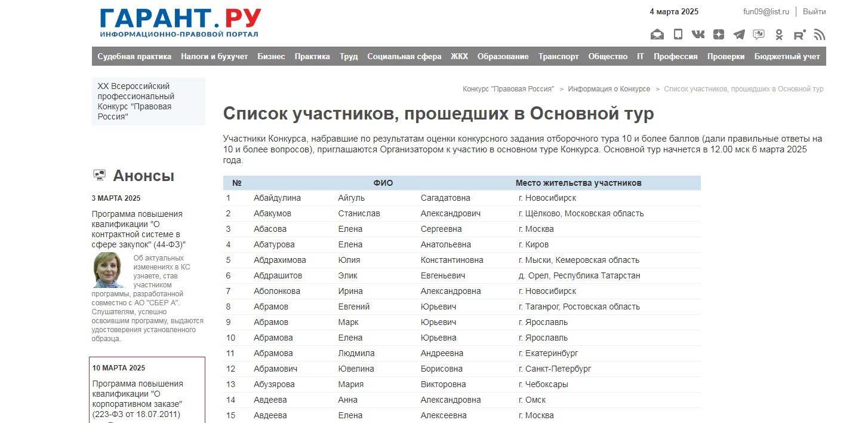Open the VK social network icon
The width and height of the screenshot is (868, 423).
(x=697, y=34)
